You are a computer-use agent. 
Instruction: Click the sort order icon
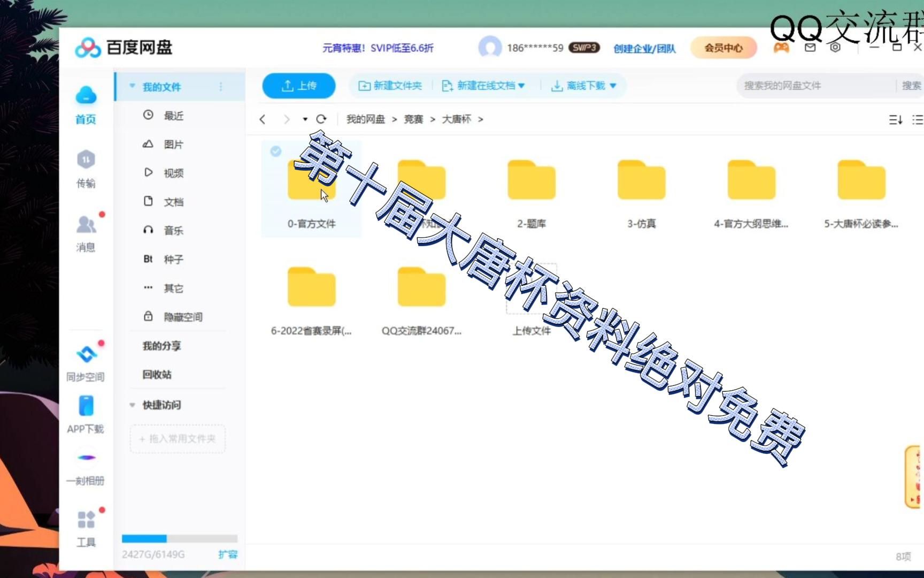(x=896, y=119)
